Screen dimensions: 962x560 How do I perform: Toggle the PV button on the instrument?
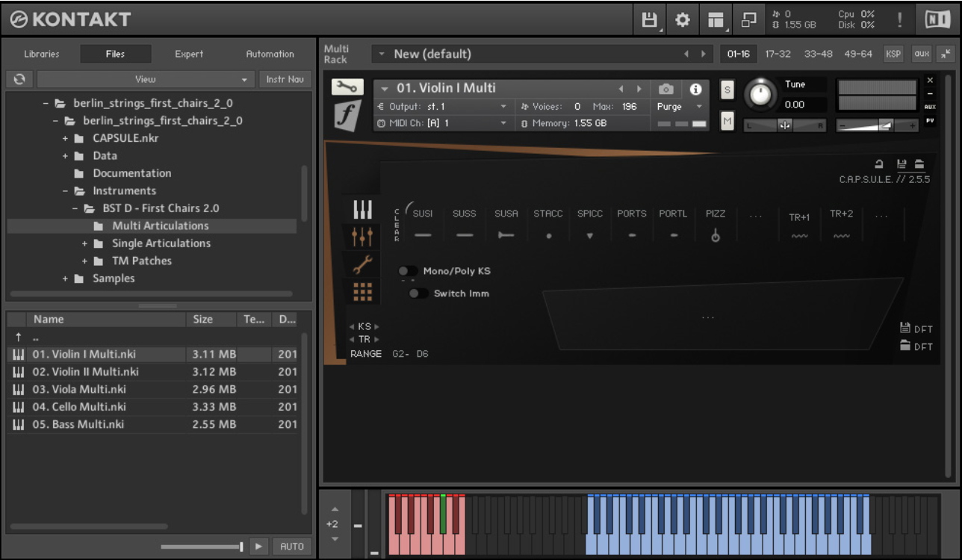[930, 120]
